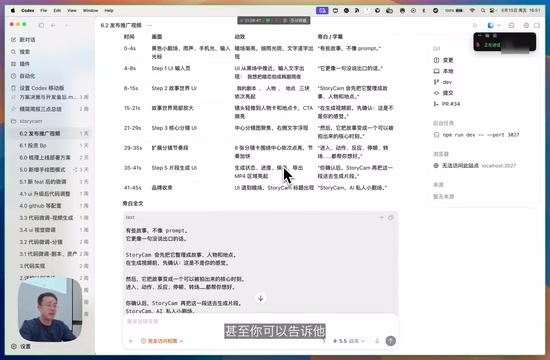550x360 pixels.
Task: Go back with the left arrow
Action: click(x=53, y=25)
